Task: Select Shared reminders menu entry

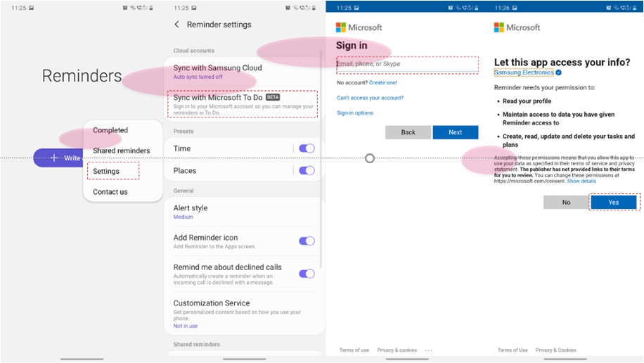Action: point(121,151)
